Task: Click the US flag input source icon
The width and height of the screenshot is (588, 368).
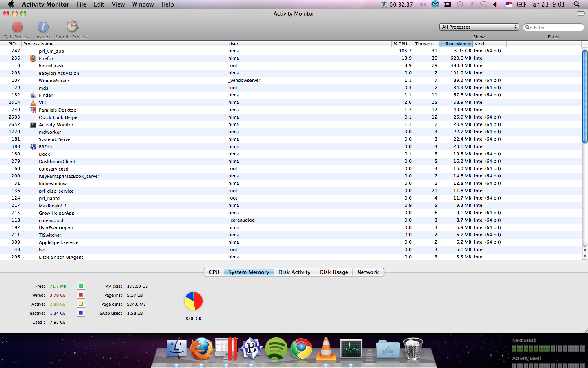Action: pos(509,4)
